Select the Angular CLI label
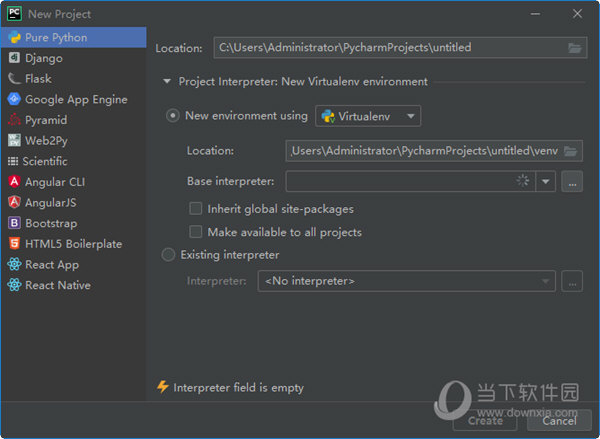 [55, 182]
